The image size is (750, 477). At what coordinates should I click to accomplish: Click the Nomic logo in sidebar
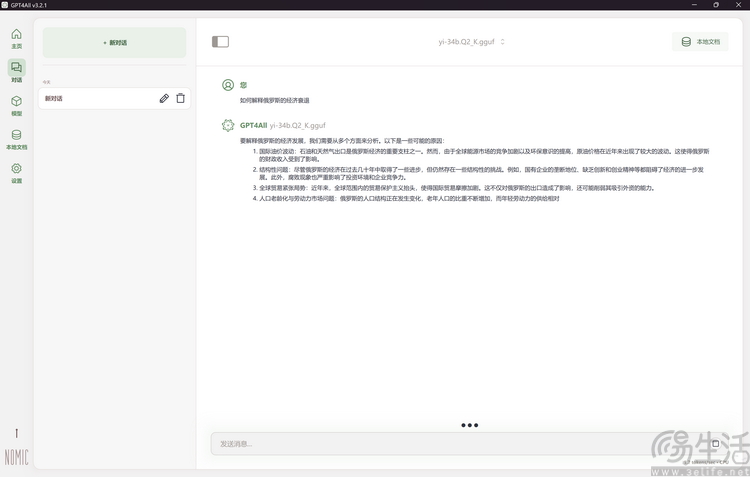click(x=16, y=457)
